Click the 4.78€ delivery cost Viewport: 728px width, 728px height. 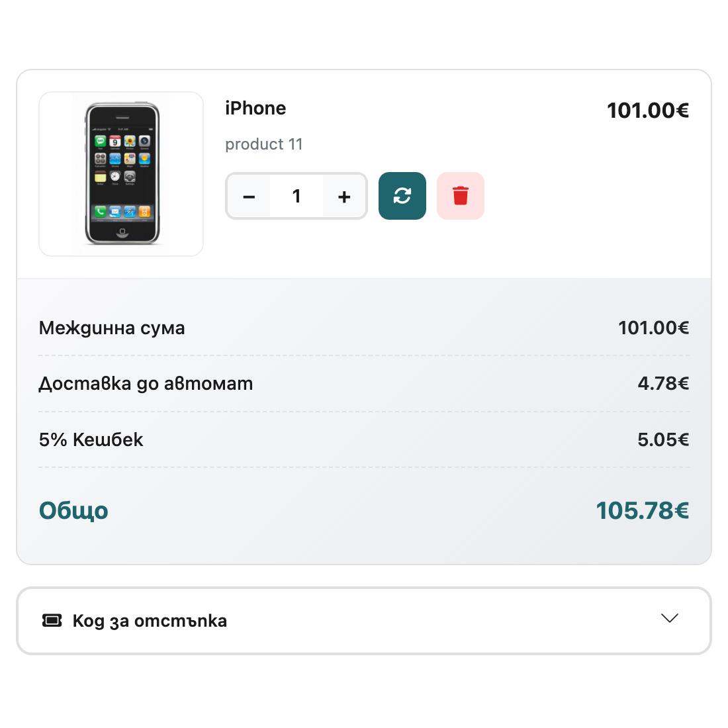(663, 384)
